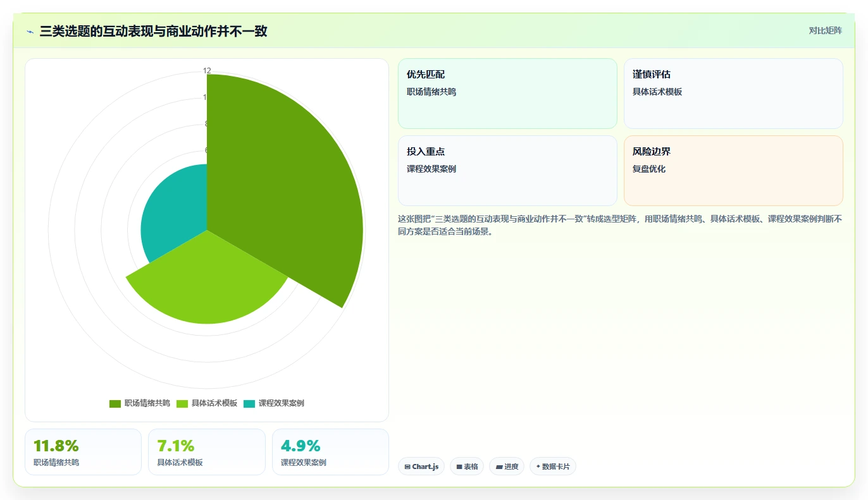Toggle the 职场情绪共鸣 legend item

[140, 403]
